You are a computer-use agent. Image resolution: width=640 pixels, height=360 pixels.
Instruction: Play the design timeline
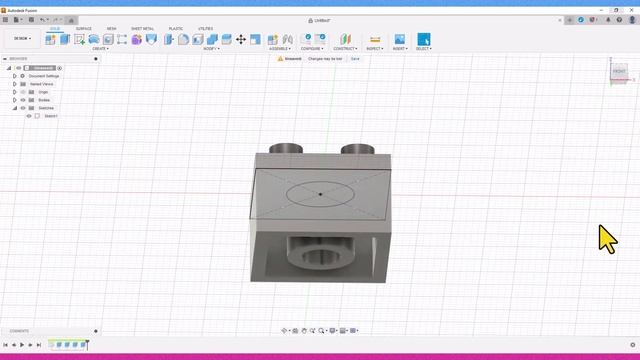[22, 345]
